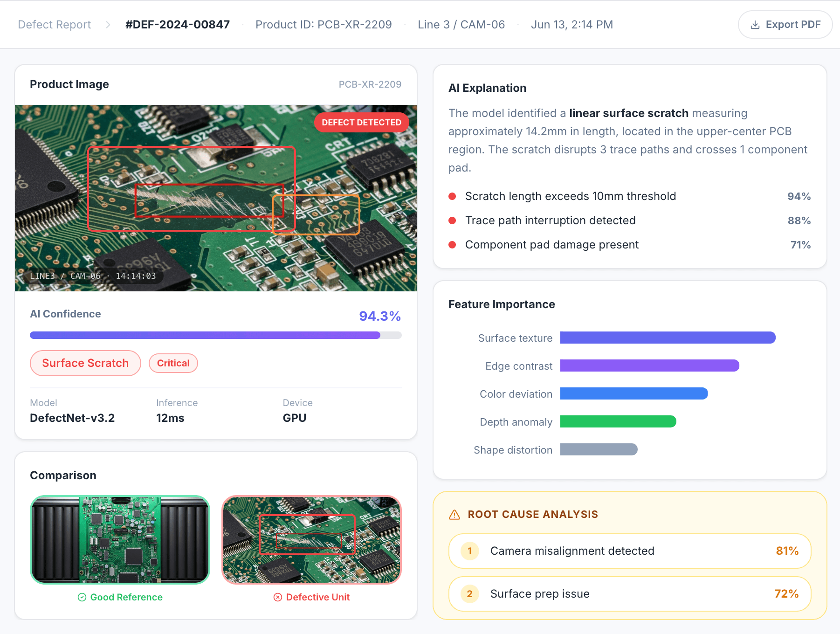Select the #DEF-2024-00847 report ID
This screenshot has height=634, width=840.
[178, 25]
